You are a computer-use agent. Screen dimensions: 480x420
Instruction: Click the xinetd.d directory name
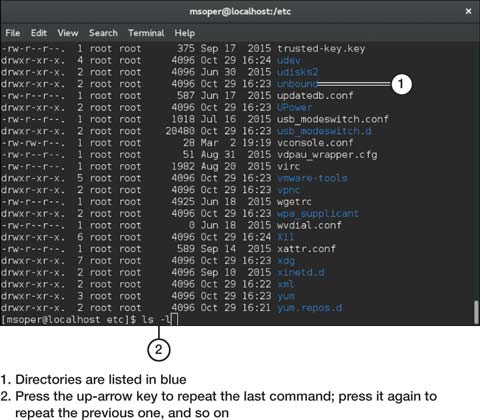(x=301, y=272)
